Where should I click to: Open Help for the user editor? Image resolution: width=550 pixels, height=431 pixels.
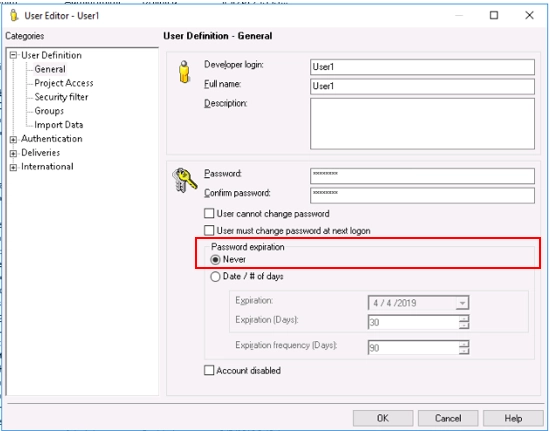[513, 418]
